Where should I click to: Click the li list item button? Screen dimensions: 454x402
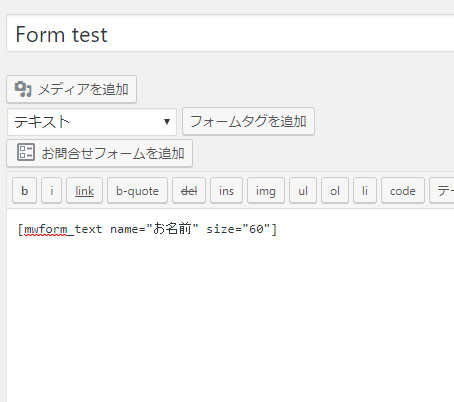click(x=365, y=191)
